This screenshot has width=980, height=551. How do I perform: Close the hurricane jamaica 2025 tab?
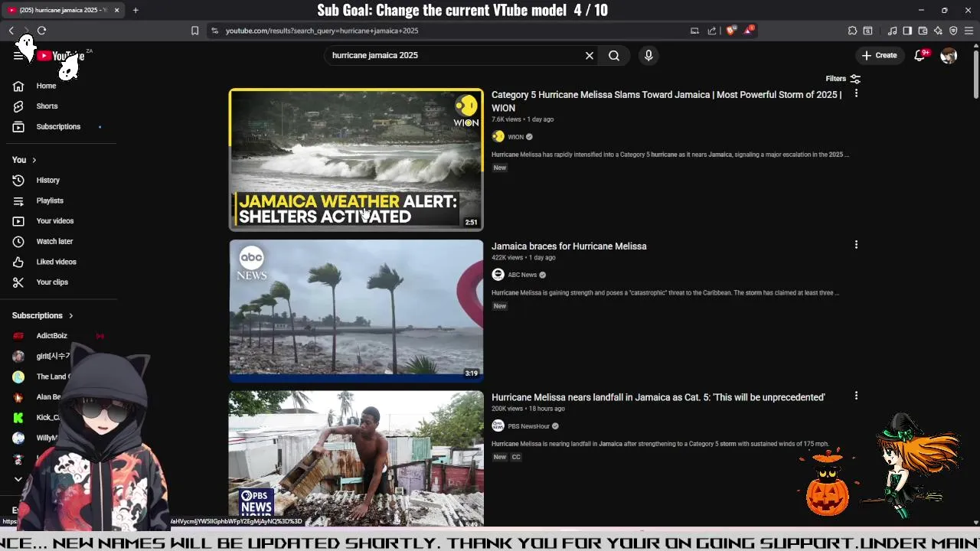(x=117, y=10)
